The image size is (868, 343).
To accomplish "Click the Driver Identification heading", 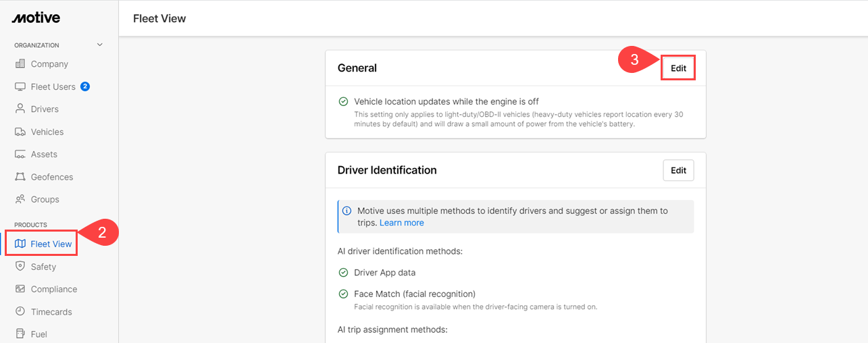I will [x=387, y=170].
